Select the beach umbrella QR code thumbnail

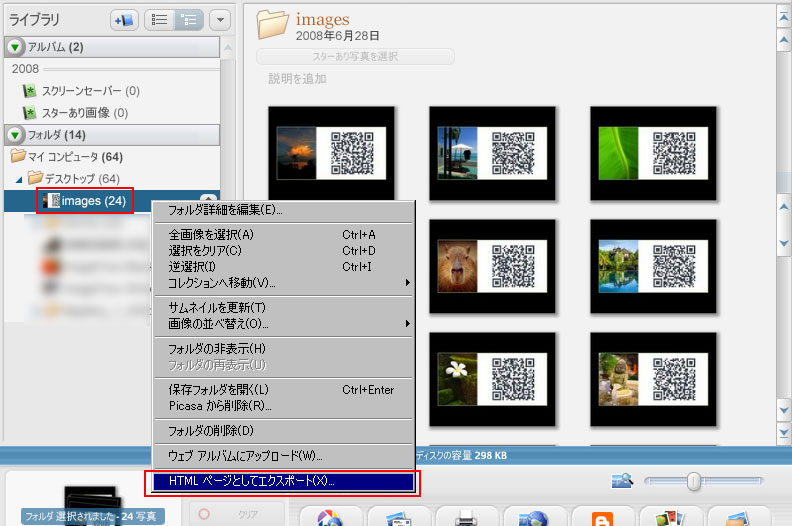click(492, 154)
